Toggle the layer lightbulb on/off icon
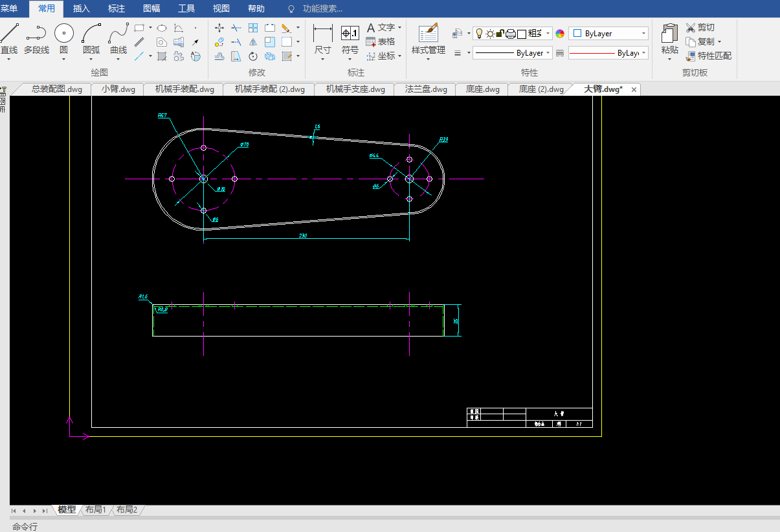Viewport: 780px width, 532px height. pos(479,34)
